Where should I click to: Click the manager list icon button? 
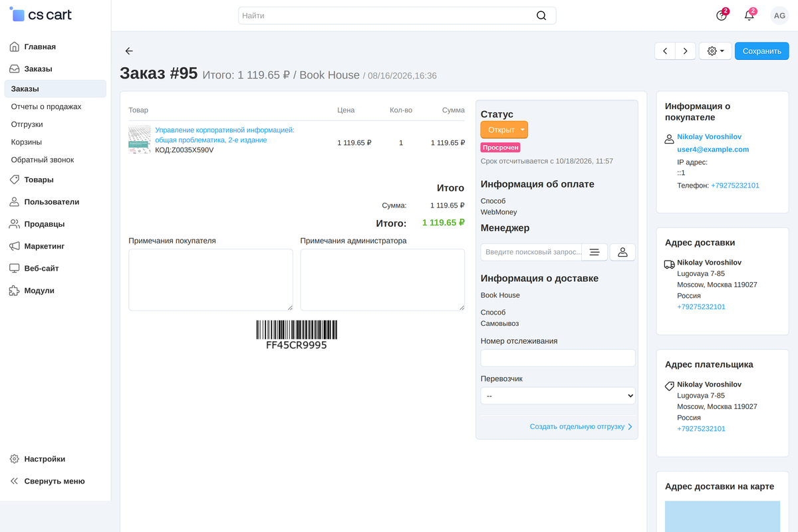(x=595, y=252)
